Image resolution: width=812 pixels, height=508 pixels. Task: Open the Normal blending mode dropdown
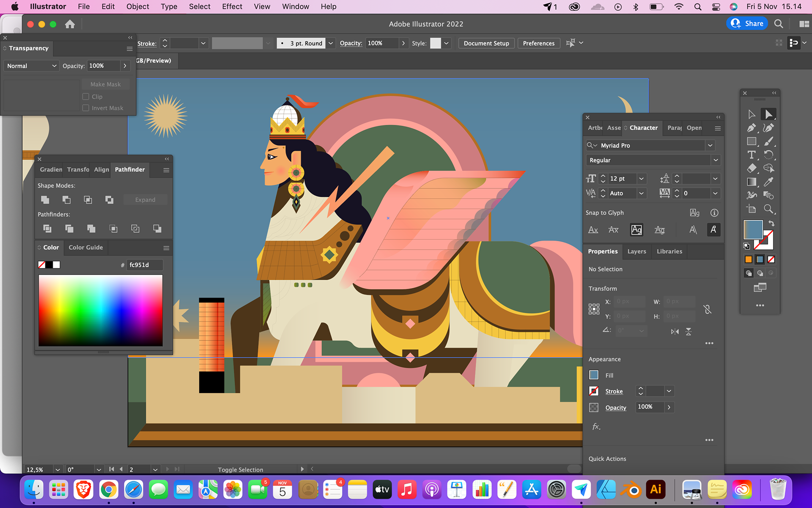click(31, 66)
